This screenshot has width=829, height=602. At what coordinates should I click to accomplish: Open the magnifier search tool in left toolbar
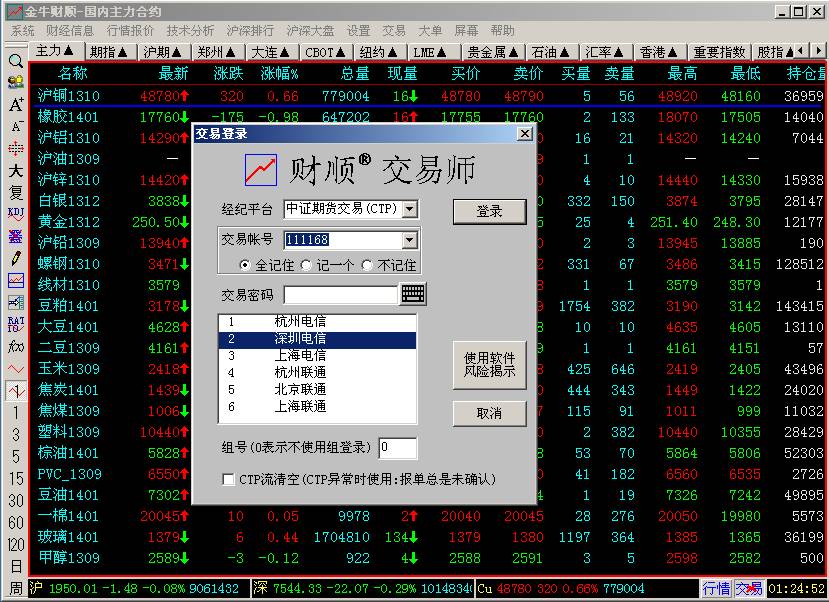pyautogui.click(x=16, y=61)
